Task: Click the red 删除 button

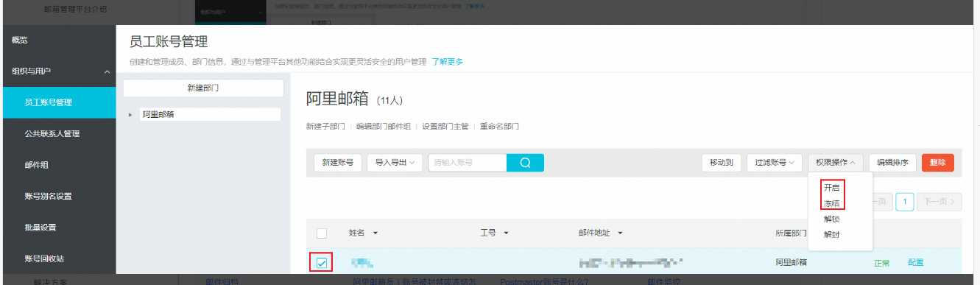Action: coord(938,163)
